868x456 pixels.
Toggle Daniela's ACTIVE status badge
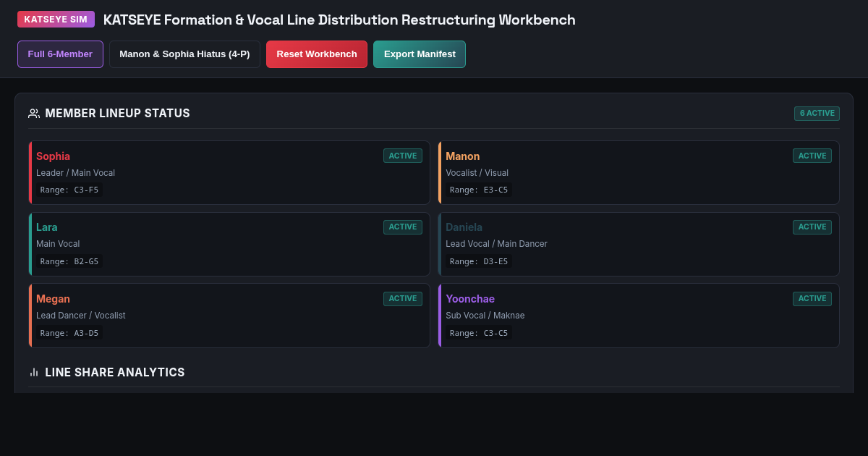point(812,227)
